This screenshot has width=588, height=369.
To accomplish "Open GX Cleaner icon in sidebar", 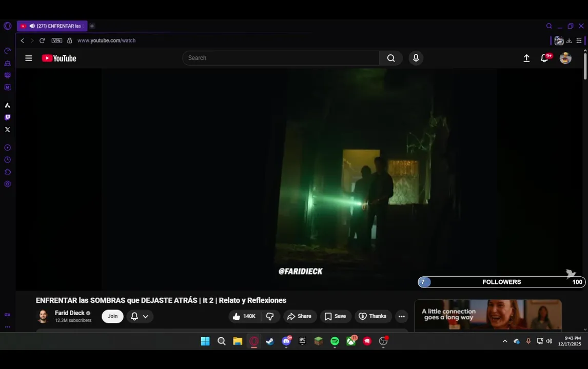I will 8,64.
